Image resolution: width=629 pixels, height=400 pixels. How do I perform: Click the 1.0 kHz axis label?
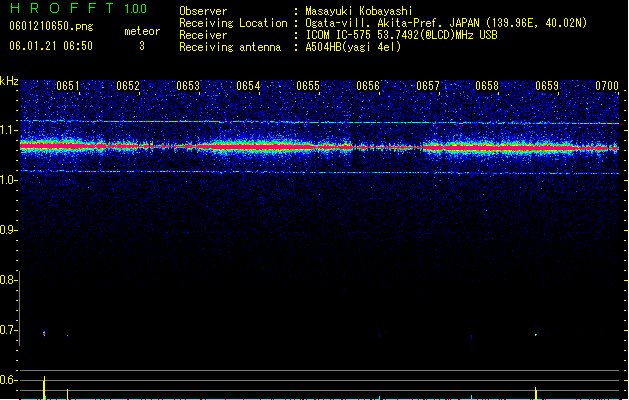coord(8,180)
